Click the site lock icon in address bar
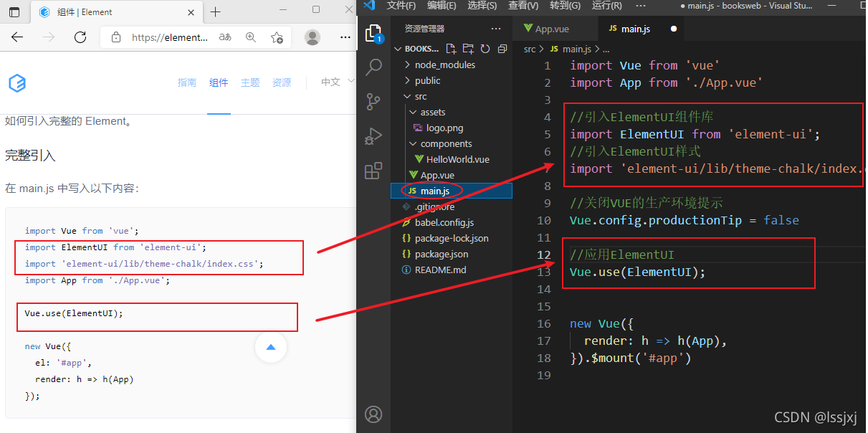The image size is (868, 433). click(116, 37)
